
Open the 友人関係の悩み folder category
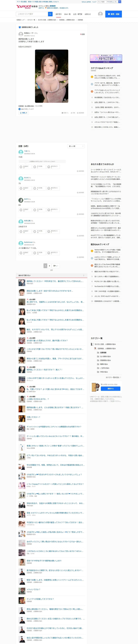104,356
